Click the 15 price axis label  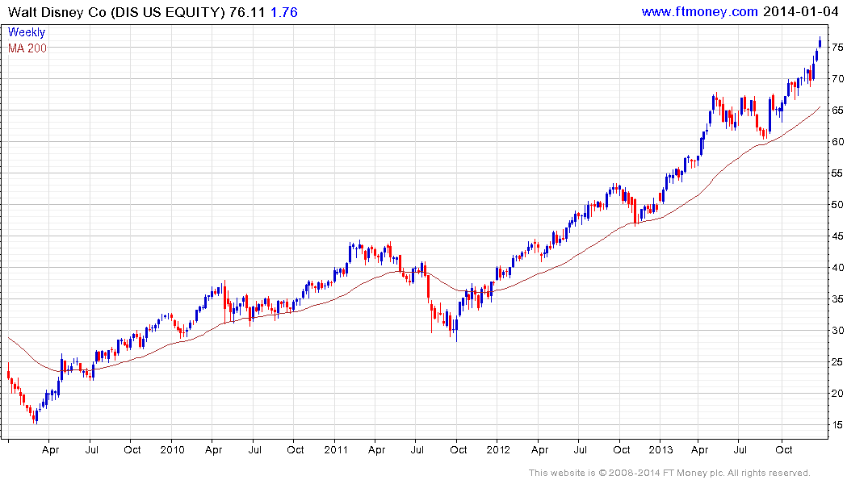tap(837, 425)
